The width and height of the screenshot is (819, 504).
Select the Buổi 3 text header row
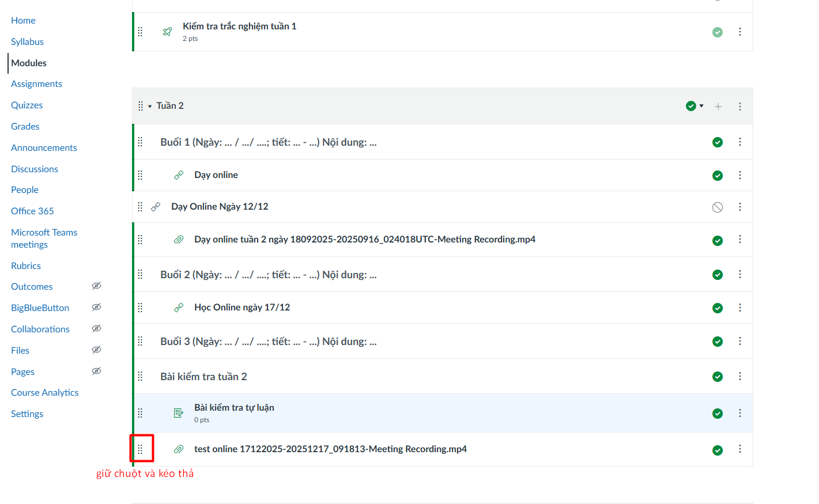point(268,342)
